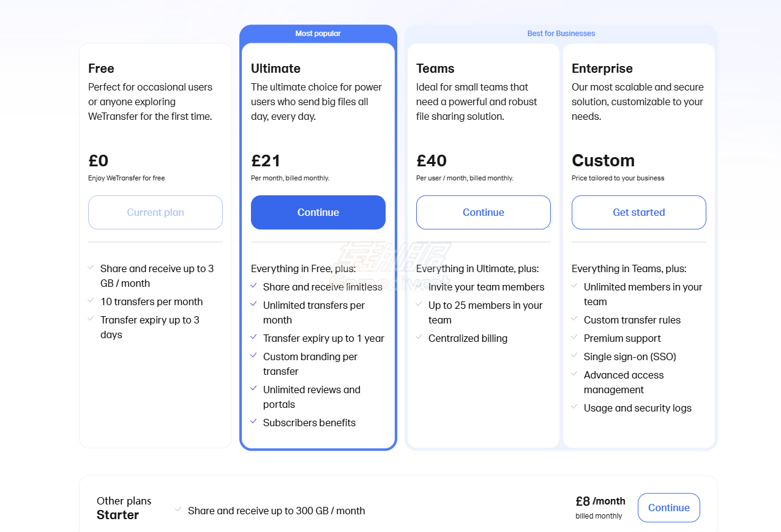Click Continue for the Starter plan

tap(669, 508)
